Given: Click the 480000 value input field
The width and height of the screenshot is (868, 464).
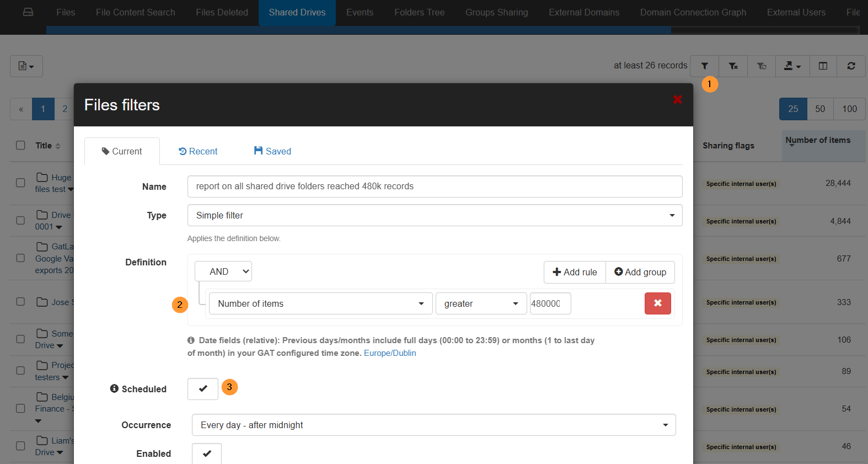Looking at the screenshot, I should [x=550, y=303].
